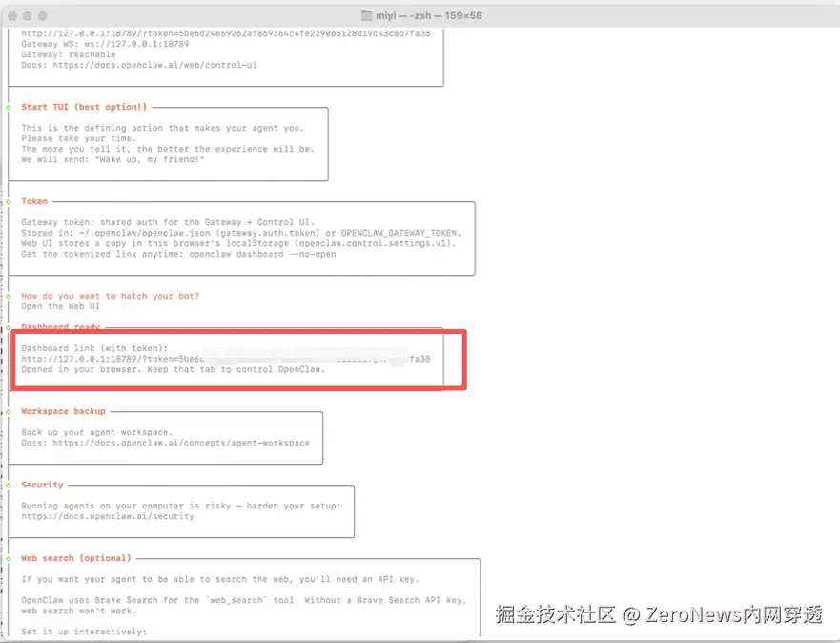Click the folder icon in the terminal title bar
The width and height of the screenshot is (840, 643).
pyautogui.click(x=366, y=15)
